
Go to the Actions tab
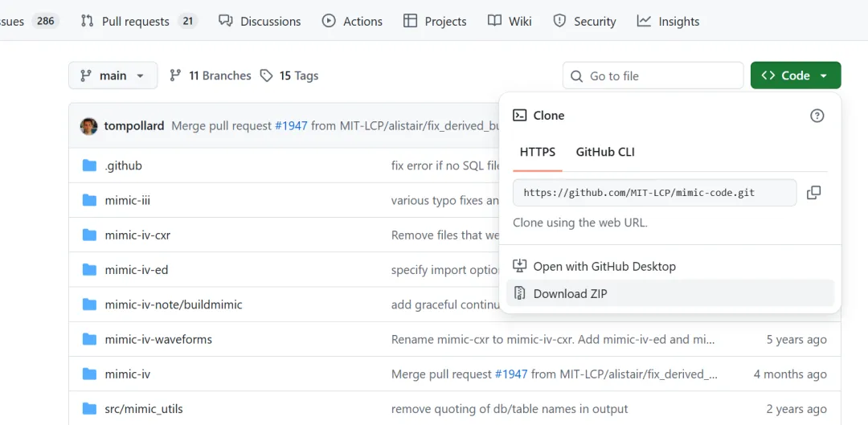click(352, 21)
